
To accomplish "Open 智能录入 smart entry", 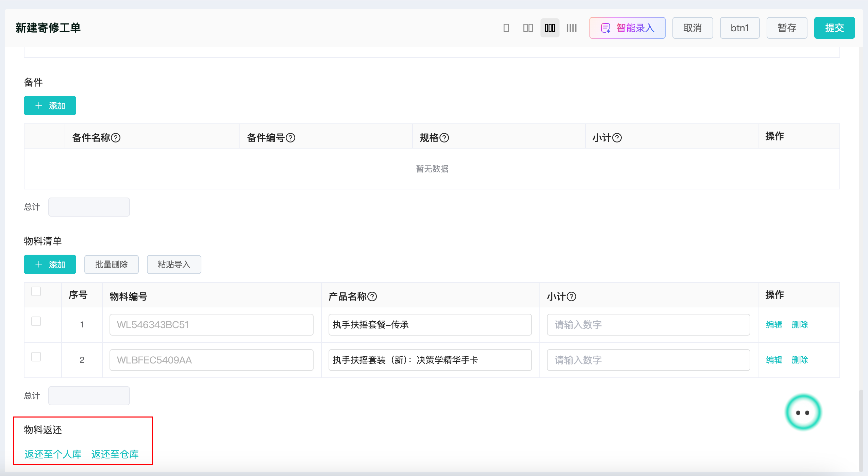I will click(x=627, y=28).
